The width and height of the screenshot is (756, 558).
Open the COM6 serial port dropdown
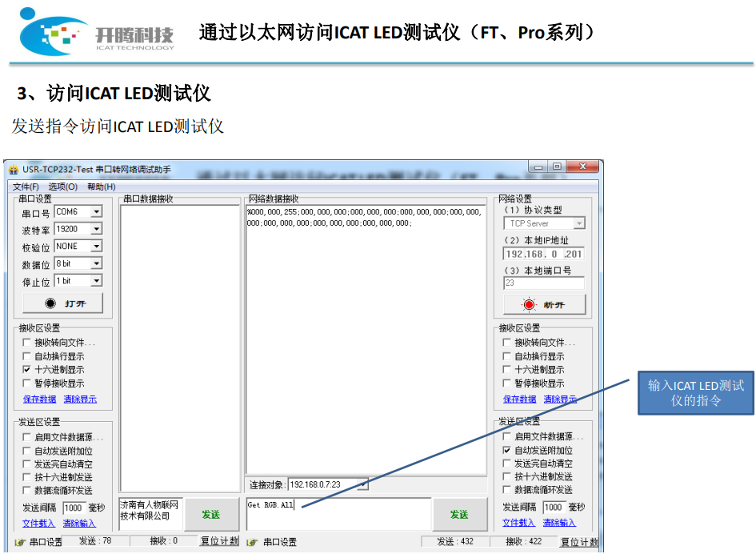(x=97, y=211)
